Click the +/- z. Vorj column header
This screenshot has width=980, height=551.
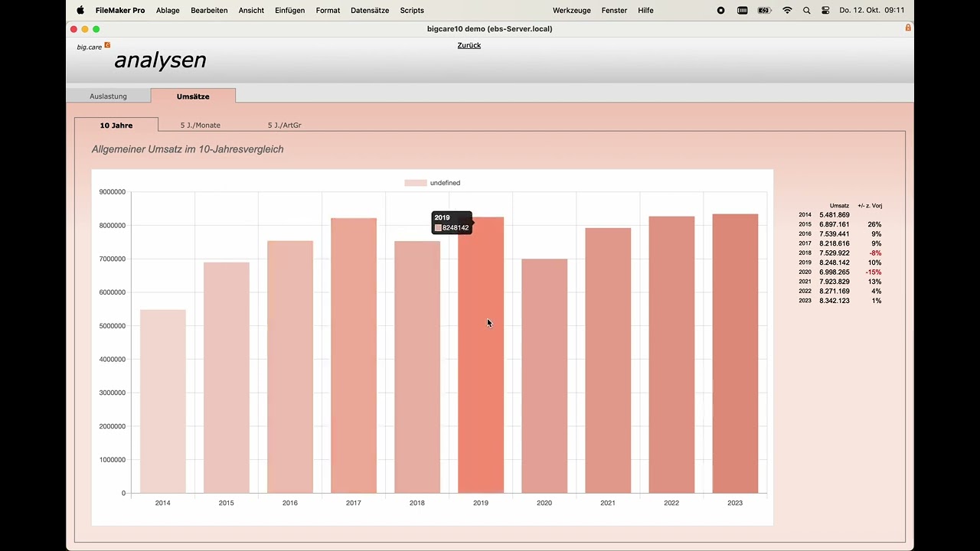tap(871, 206)
